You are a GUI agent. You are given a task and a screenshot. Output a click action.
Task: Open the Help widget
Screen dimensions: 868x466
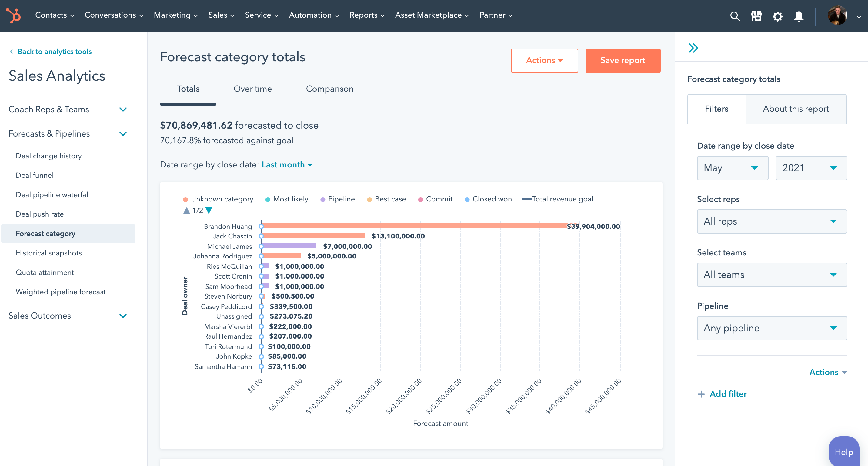[x=844, y=452]
